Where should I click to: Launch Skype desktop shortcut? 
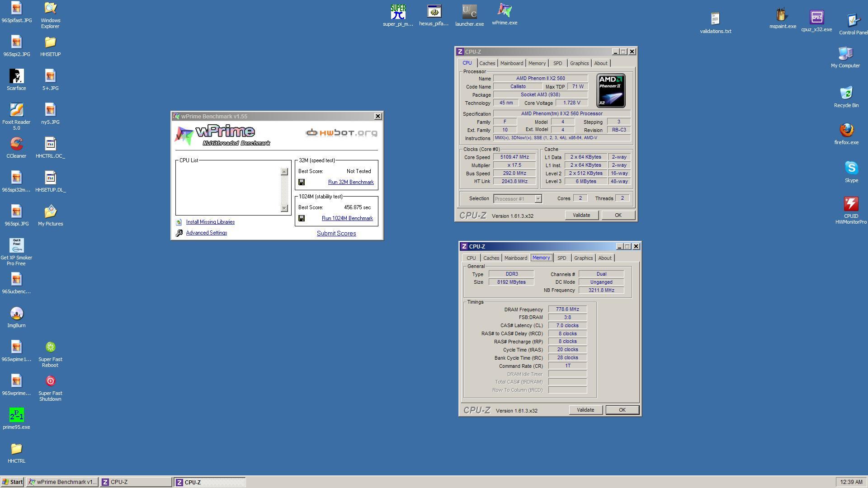[851, 172]
